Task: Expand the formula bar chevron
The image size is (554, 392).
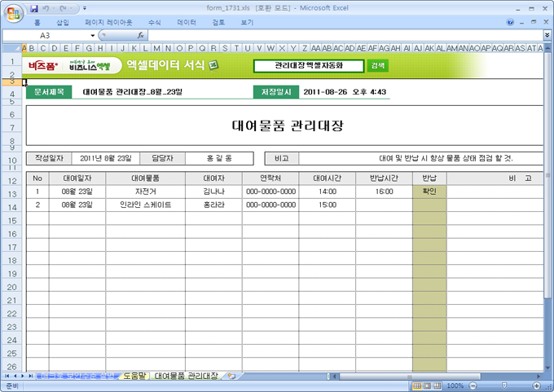Action: (x=547, y=35)
